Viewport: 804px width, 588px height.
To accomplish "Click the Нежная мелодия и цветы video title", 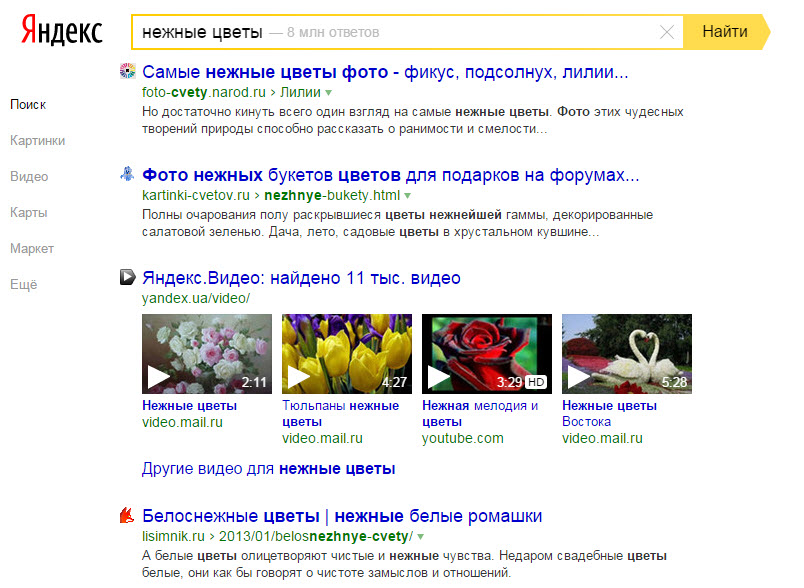I will [x=480, y=414].
